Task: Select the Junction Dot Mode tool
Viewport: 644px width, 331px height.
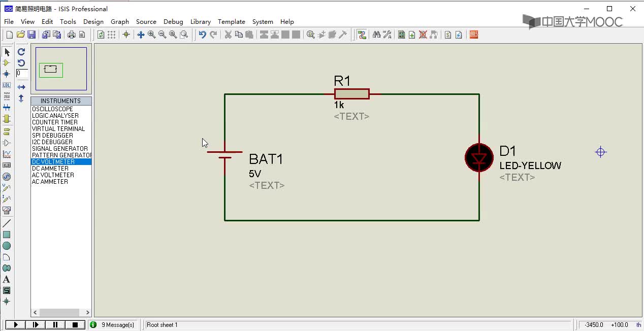Action: (7, 74)
